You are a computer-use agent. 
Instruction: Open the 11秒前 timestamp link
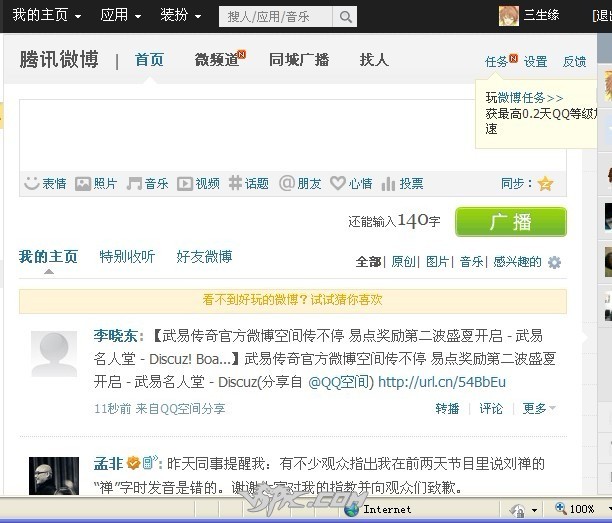(x=112, y=409)
